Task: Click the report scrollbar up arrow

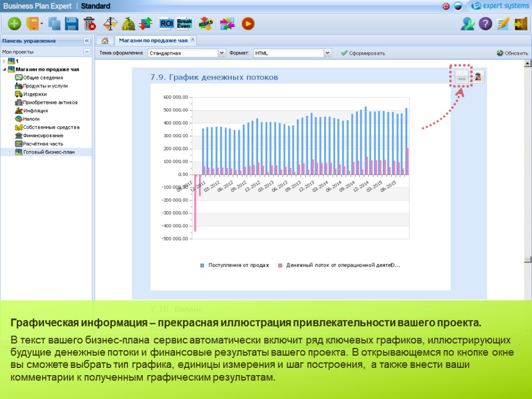Action: click(528, 63)
